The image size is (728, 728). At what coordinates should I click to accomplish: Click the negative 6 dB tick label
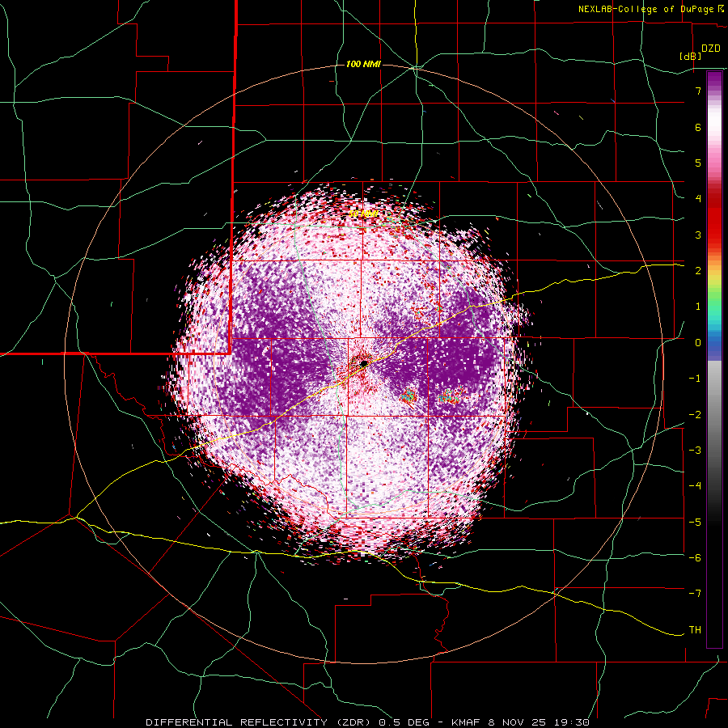click(695, 557)
